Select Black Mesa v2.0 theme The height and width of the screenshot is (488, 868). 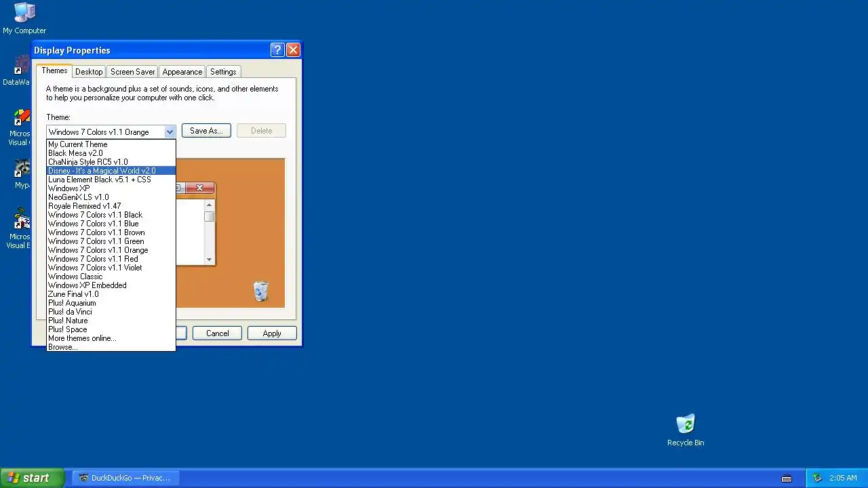click(x=111, y=153)
